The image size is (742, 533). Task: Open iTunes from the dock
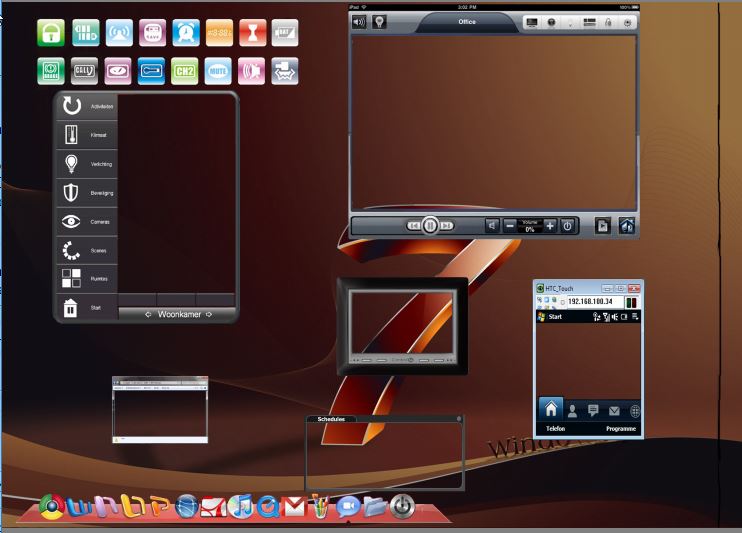(241, 506)
